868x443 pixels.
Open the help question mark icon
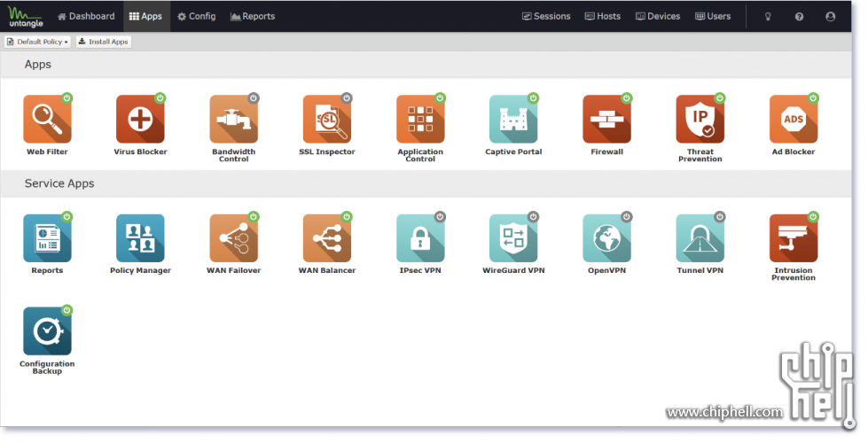click(799, 17)
